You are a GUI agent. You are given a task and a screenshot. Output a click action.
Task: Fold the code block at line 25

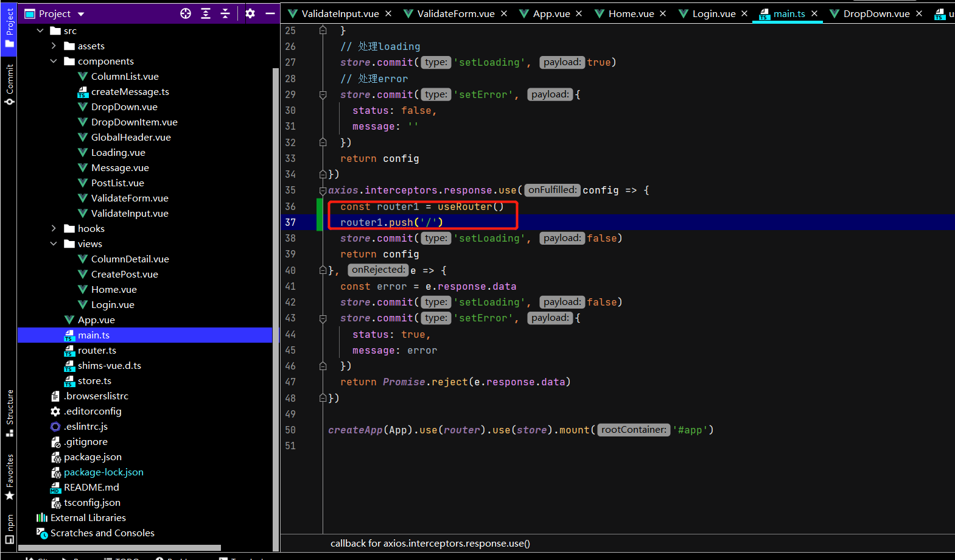pyautogui.click(x=323, y=30)
